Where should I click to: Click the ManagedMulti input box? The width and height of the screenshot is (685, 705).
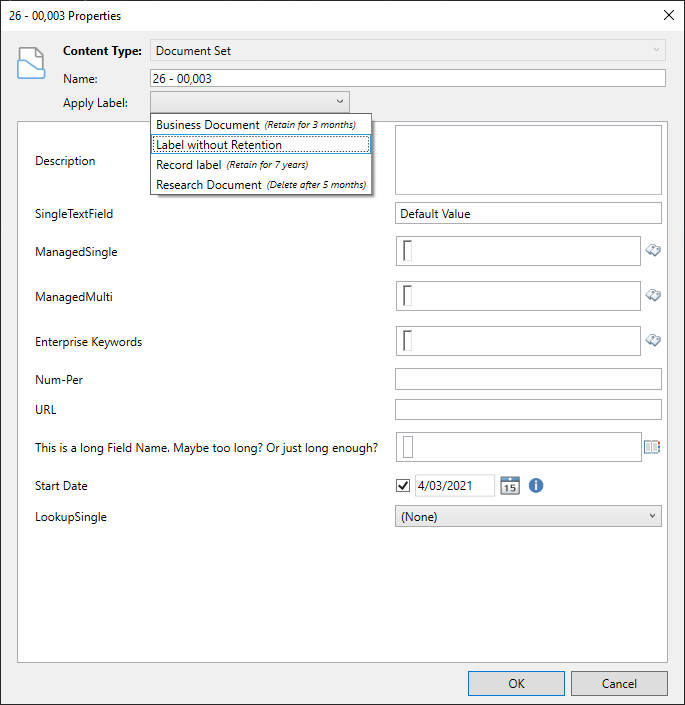(x=518, y=296)
